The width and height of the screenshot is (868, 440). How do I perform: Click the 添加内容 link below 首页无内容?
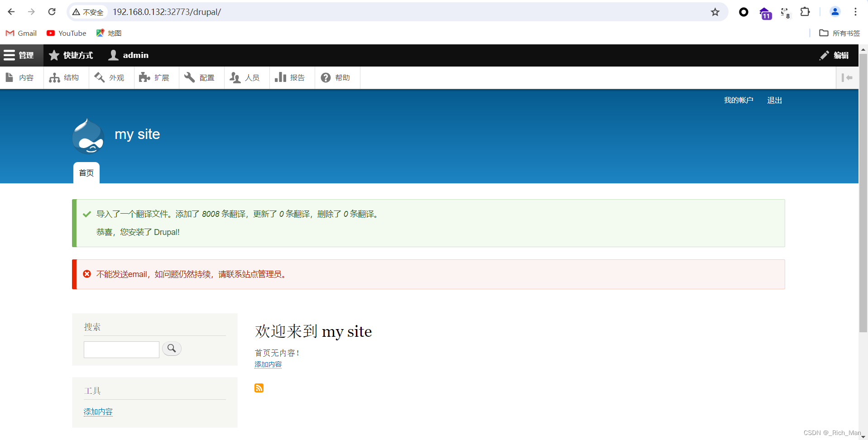point(268,364)
